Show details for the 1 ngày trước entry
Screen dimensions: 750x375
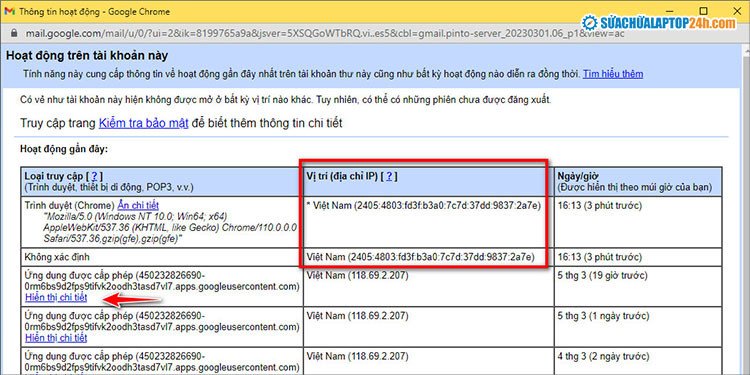pos(56,338)
